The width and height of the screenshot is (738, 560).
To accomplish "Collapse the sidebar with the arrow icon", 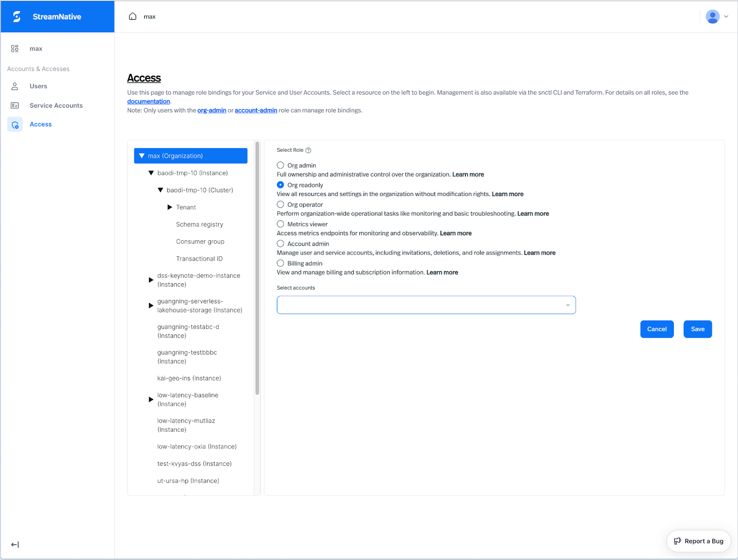I will 15,545.
